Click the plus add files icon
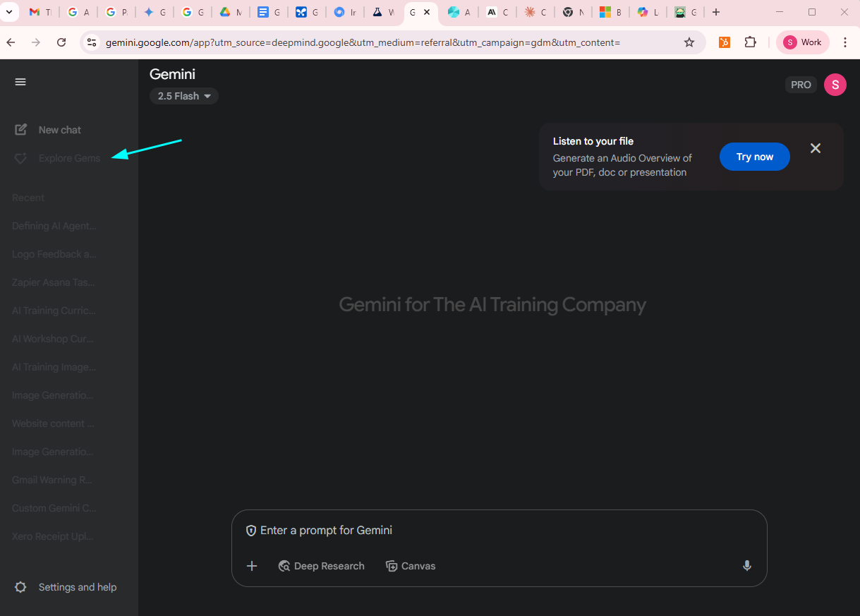The image size is (860, 616). pos(252,566)
